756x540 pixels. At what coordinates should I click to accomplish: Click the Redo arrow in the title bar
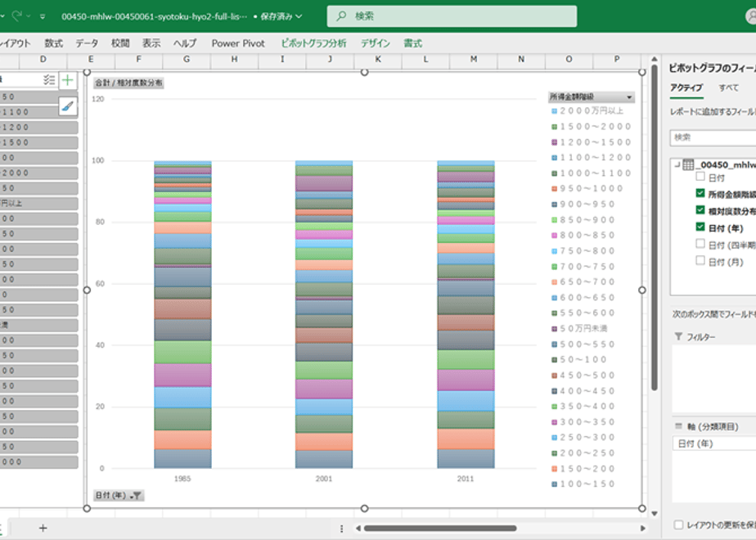click(x=18, y=16)
